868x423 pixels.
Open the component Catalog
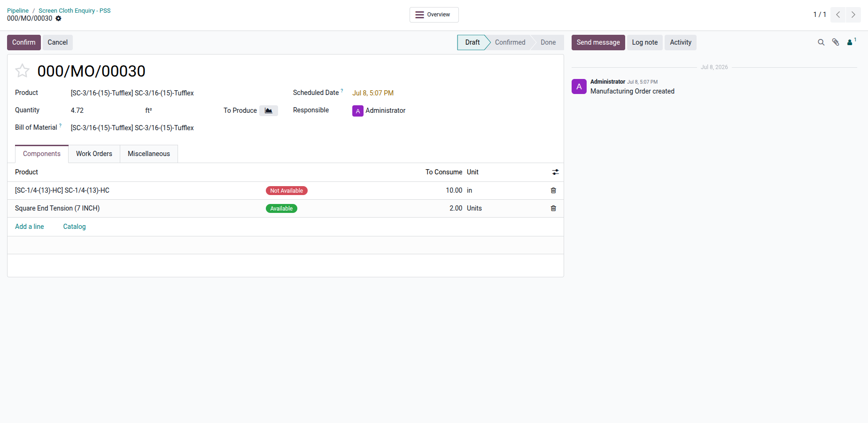[75, 227]
